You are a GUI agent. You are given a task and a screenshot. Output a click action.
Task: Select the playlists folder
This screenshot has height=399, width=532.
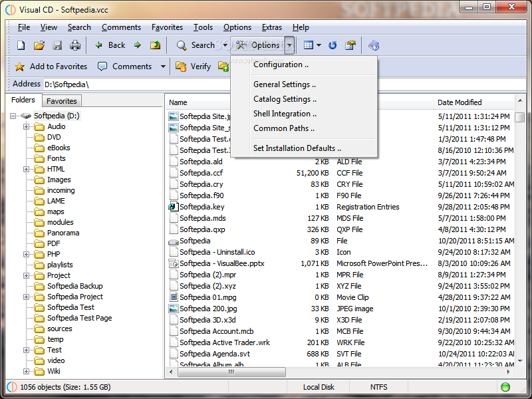tap(60, 265)
